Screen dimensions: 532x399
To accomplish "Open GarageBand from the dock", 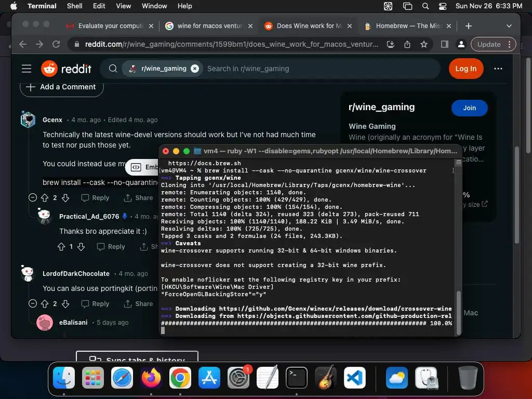I will (326, 378).
